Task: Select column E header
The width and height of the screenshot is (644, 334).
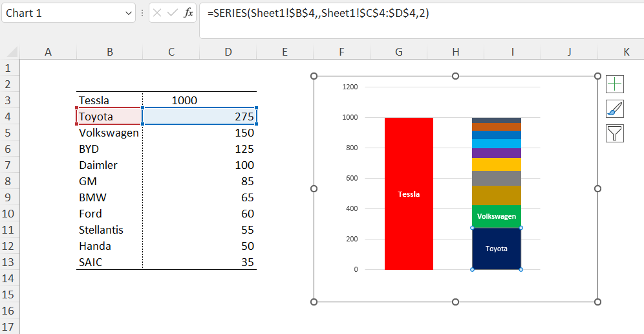Action: 284,52
